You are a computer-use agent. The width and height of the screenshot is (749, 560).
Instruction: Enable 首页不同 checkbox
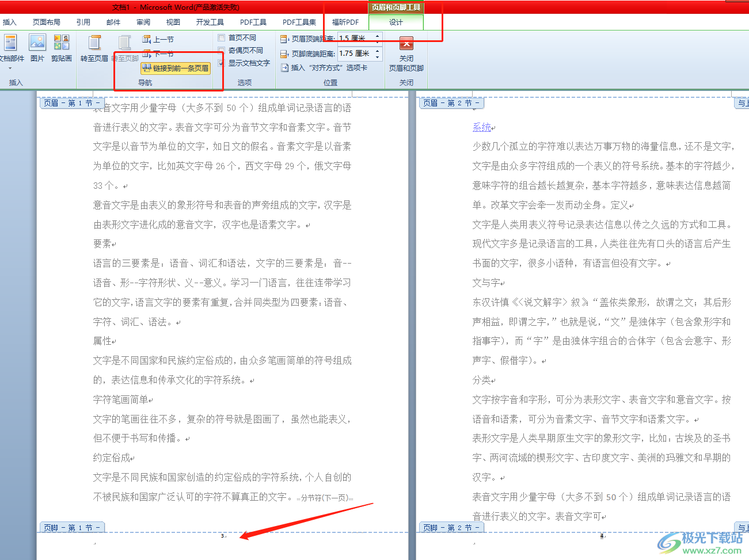221,38
